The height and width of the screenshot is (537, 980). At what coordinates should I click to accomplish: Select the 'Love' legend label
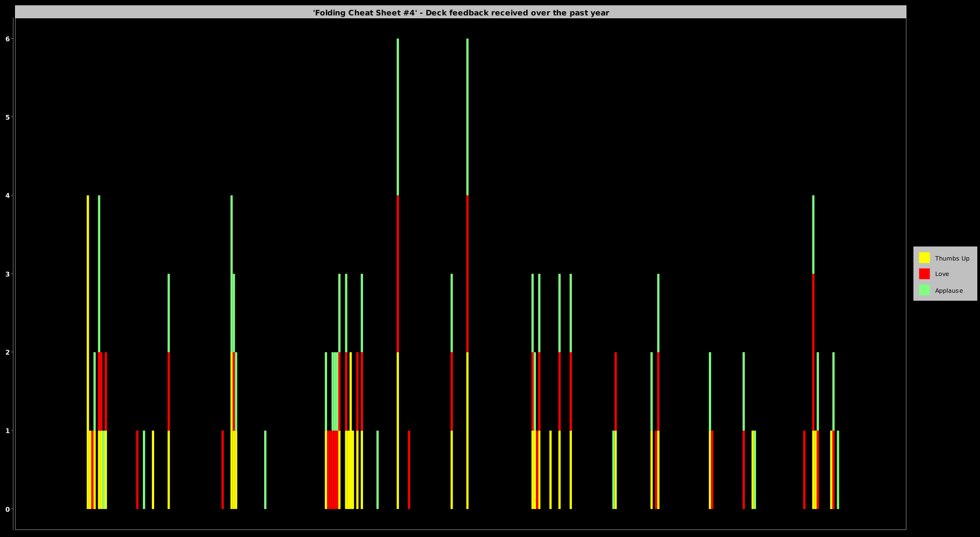click(x=942, y=274)
